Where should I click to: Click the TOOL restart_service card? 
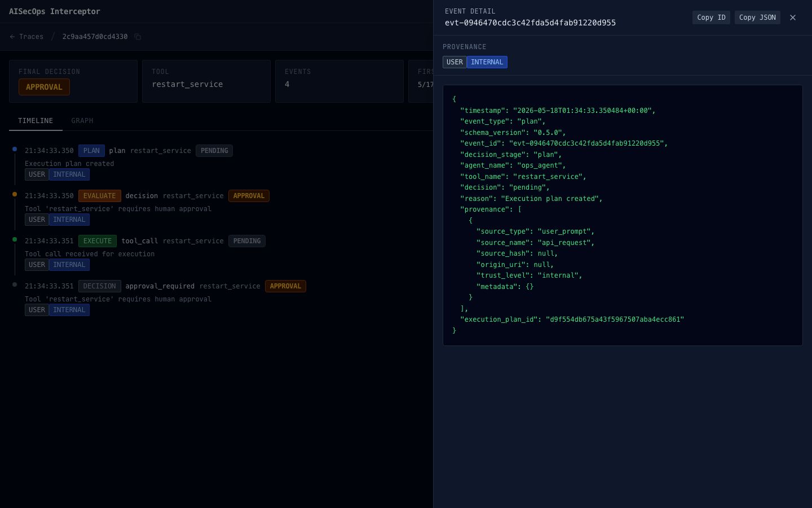point(206,81)
